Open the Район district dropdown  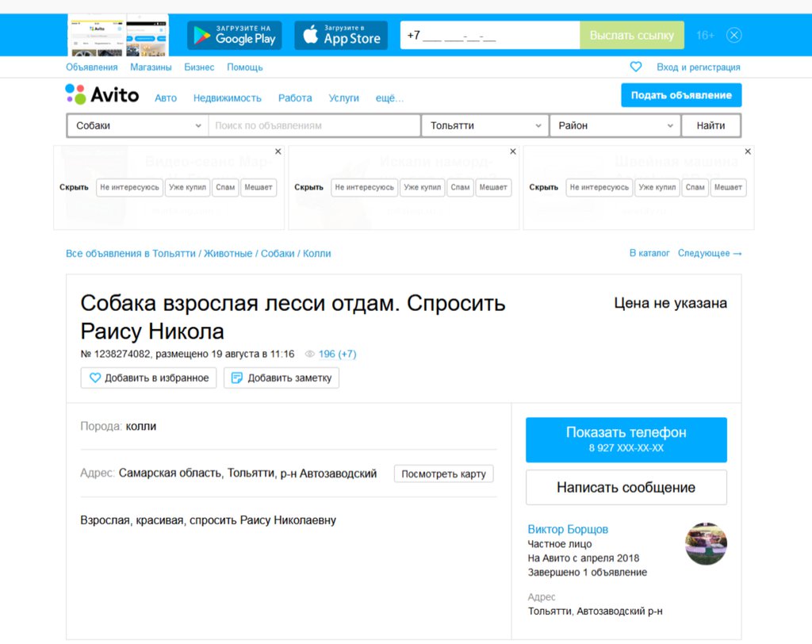tap(615, 125)
